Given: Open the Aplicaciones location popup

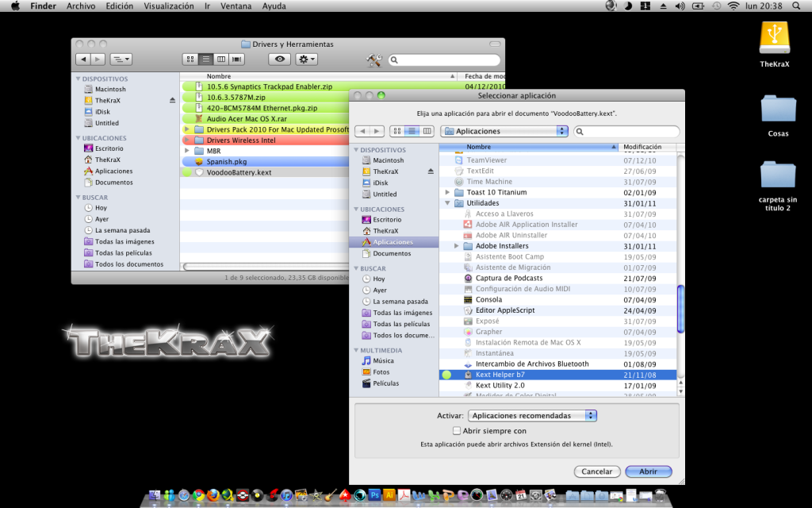Looking at the screenshot, I should tap(504, 131).
